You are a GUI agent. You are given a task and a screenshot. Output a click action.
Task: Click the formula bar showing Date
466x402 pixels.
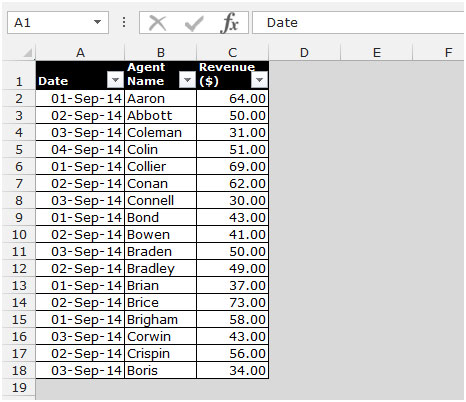click(359, 23)
